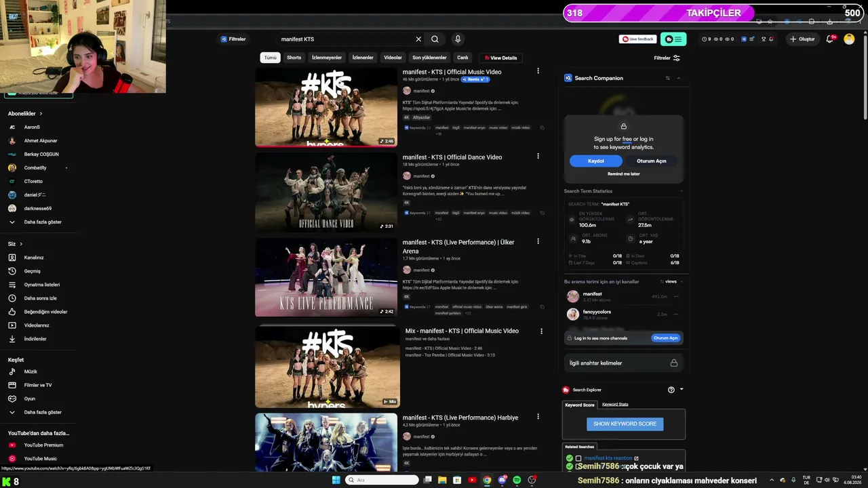
Task: Open Spotify from the taskbar
Action: click(x=517, y=481)
